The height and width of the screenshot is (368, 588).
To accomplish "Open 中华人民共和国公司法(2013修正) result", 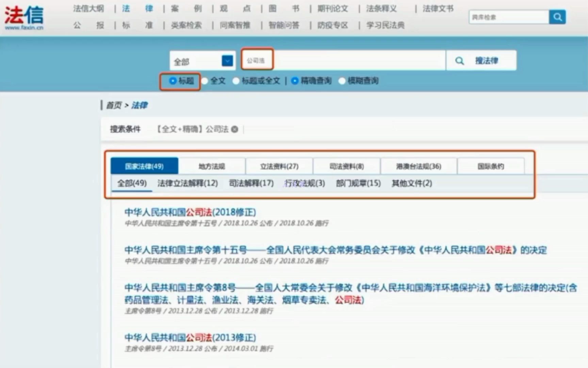I will [x=190, y=338].
